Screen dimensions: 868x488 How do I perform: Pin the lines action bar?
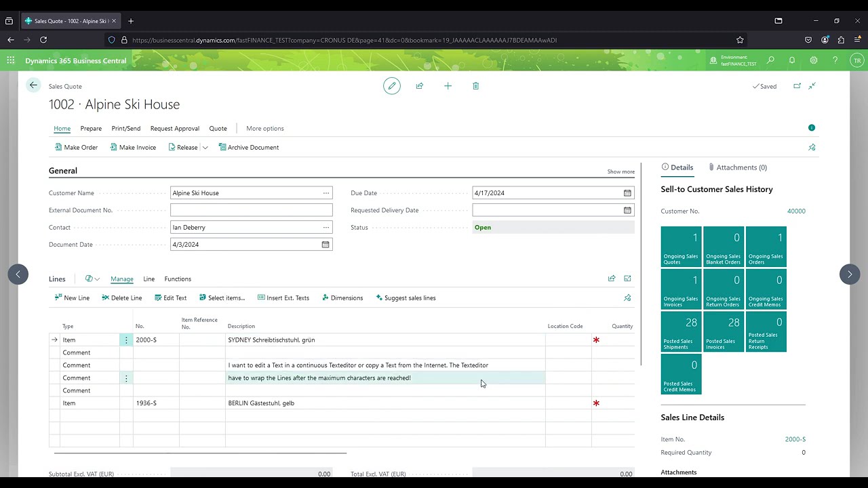(627, 298)
